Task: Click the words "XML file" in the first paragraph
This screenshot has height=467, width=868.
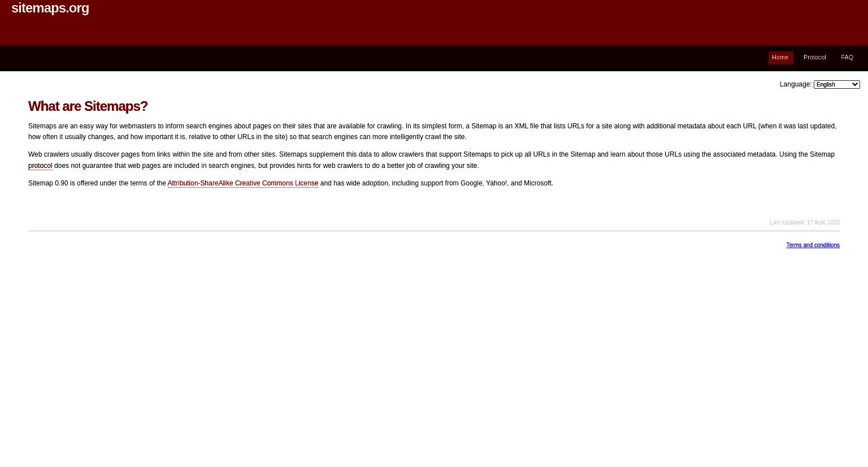Action: (x=527, y=126)
